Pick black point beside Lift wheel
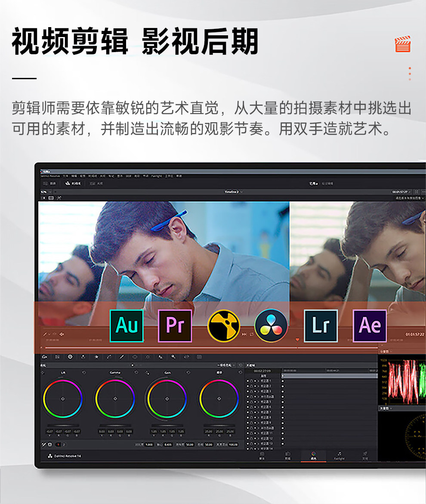The image size is (426, 504). [x=43, y=373]
